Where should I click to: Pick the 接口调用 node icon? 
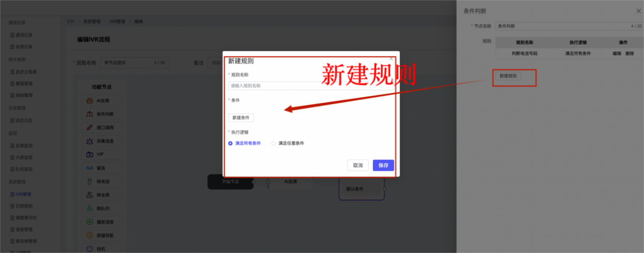[90, 128]
